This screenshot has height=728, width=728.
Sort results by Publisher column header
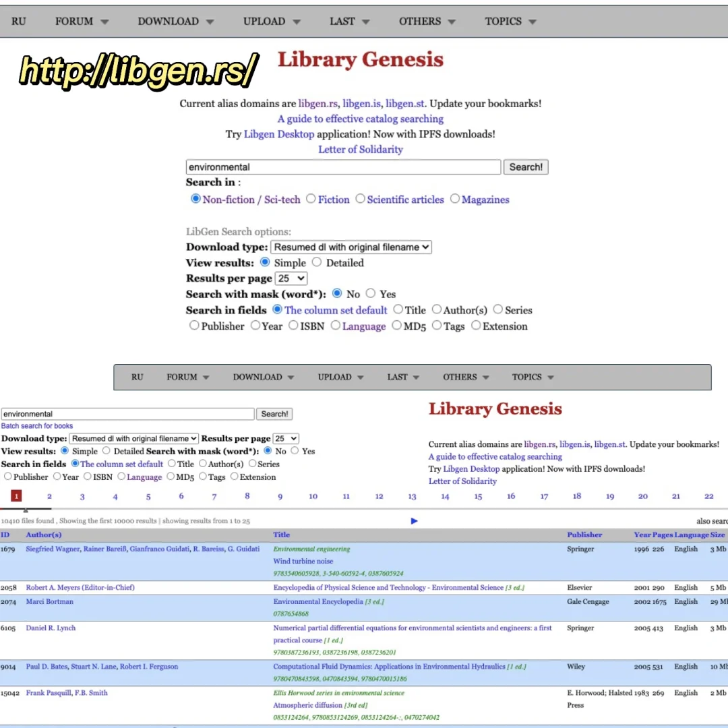coord(584,535)
